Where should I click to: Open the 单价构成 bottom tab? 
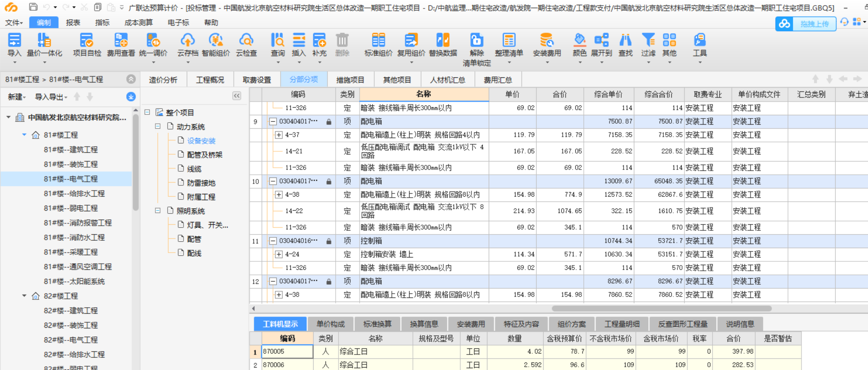pos(331,324)
